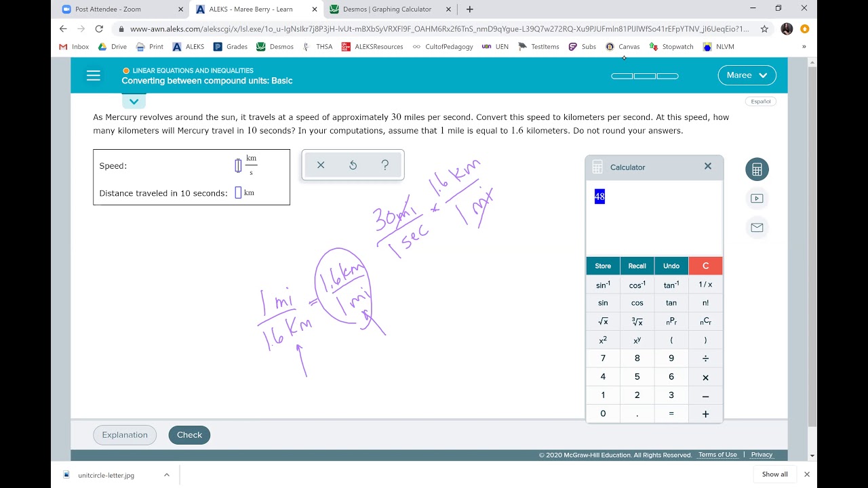Click the progress bar segments in header
Image resolution: width=868 pixels, height=488 pixels.
coord(645,76)
